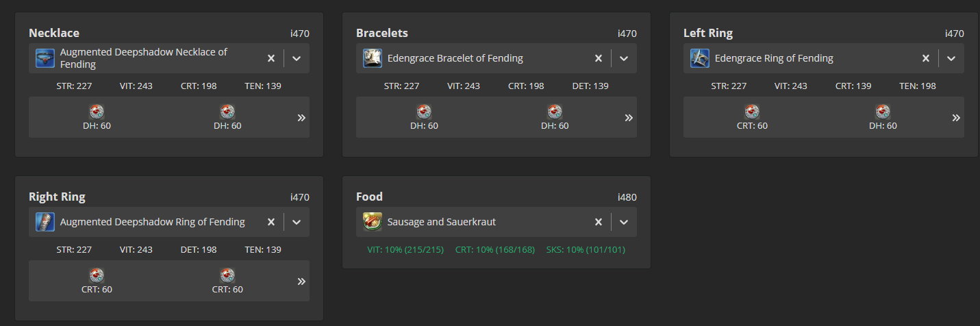This screenshot has height=326, width=980.
Task: Clear the Necklace item selection
Action: [x=271, y=58]
